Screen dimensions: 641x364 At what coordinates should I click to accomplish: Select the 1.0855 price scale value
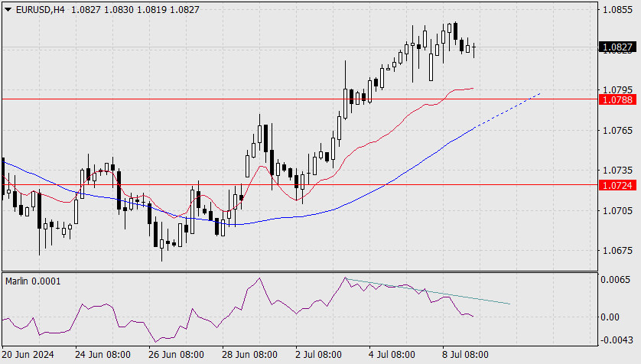tap(617, 9)
